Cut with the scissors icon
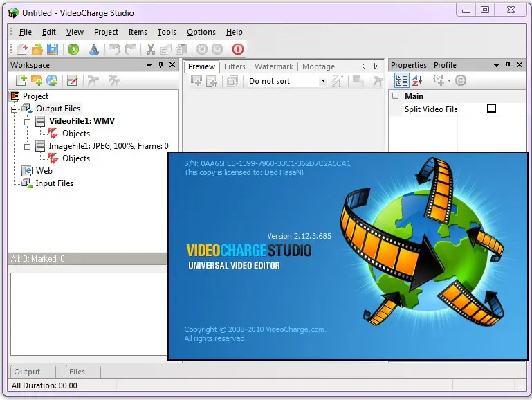 151,49
